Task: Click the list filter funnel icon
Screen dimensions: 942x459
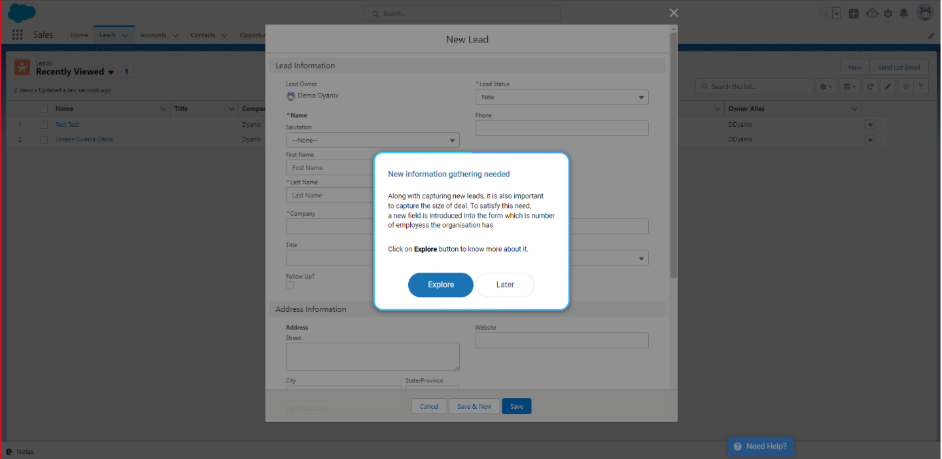Action: pos(921,87)
